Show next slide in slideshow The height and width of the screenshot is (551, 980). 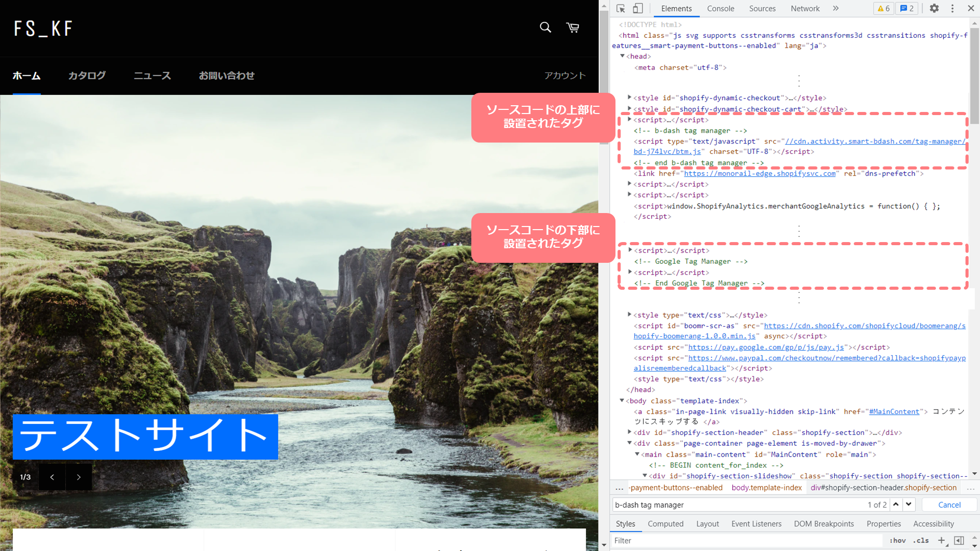(x=79, y=477)
